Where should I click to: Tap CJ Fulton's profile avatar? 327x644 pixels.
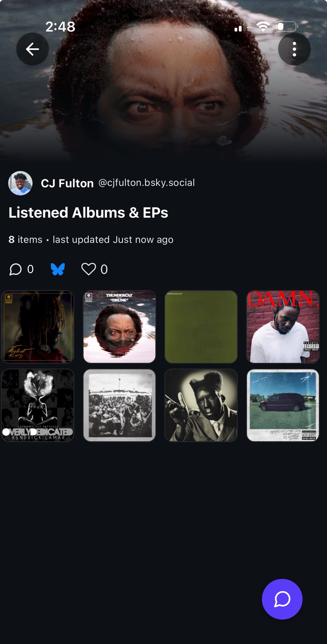tap(20, 183)
